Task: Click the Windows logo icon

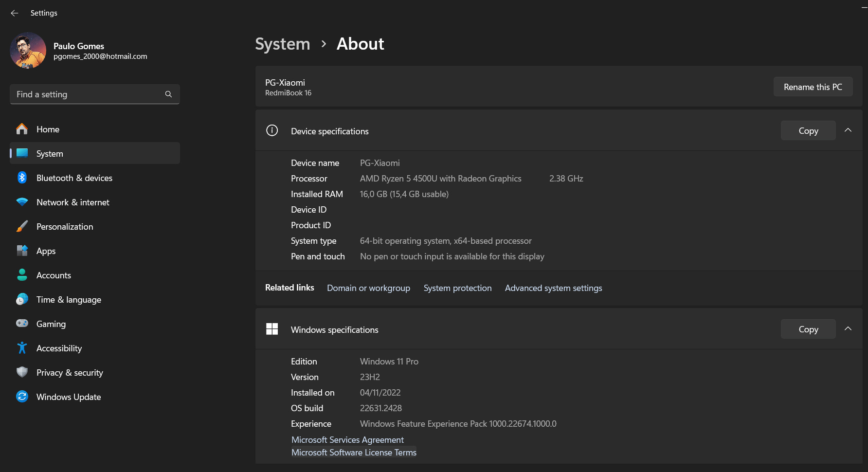Action: click(272, 329)
